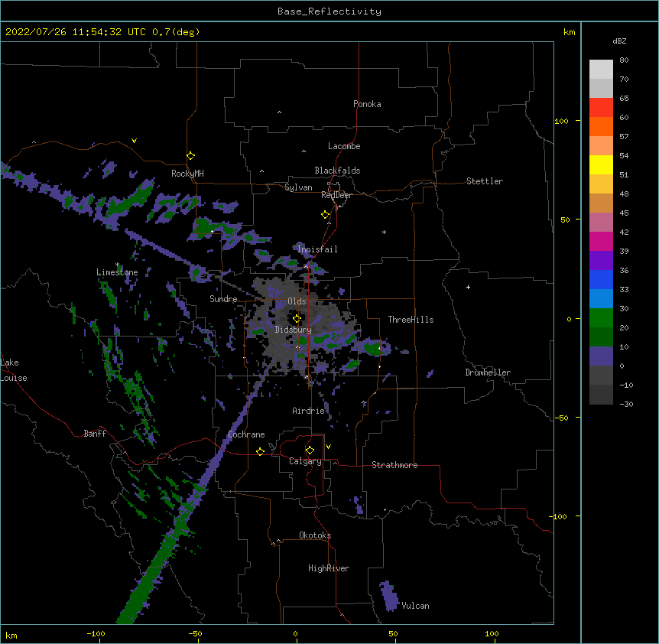
Task: Click the Okotoks label
Action: (x=315, y=535)
